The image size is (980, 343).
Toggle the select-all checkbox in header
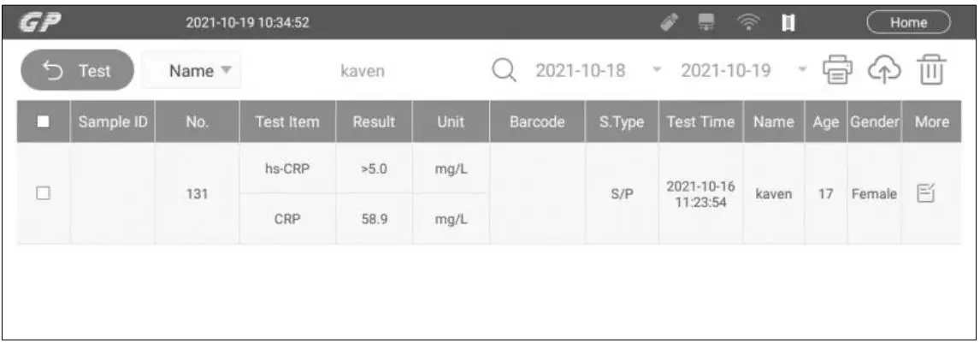click(x=43, y=123)
